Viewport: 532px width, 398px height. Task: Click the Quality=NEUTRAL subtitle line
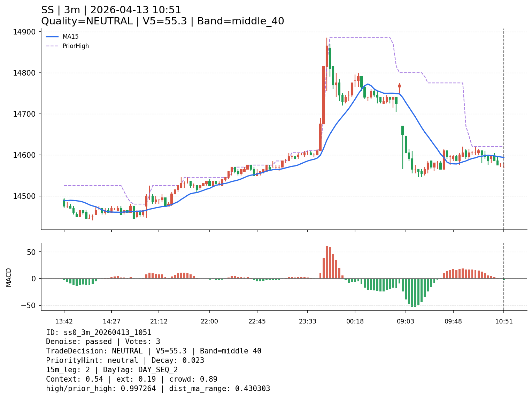tap(162, 21)
